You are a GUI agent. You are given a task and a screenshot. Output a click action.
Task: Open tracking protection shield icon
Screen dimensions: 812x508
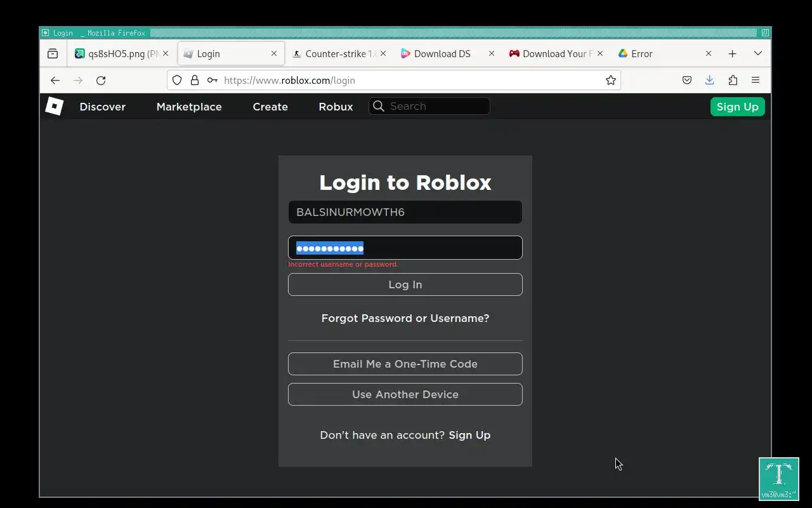point(177,80)
